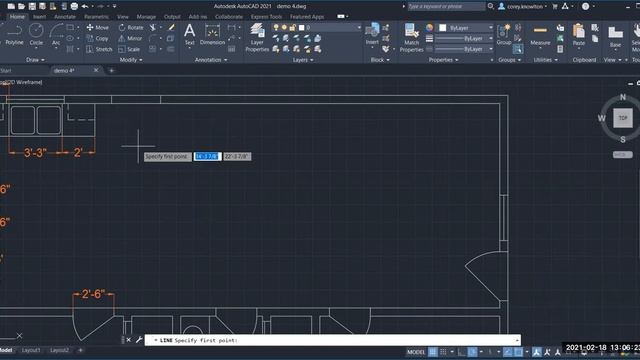Click the TOP face of the ViewCube
Image resolution: width=640 pixels, height=360 pixels.
(622, 118)
